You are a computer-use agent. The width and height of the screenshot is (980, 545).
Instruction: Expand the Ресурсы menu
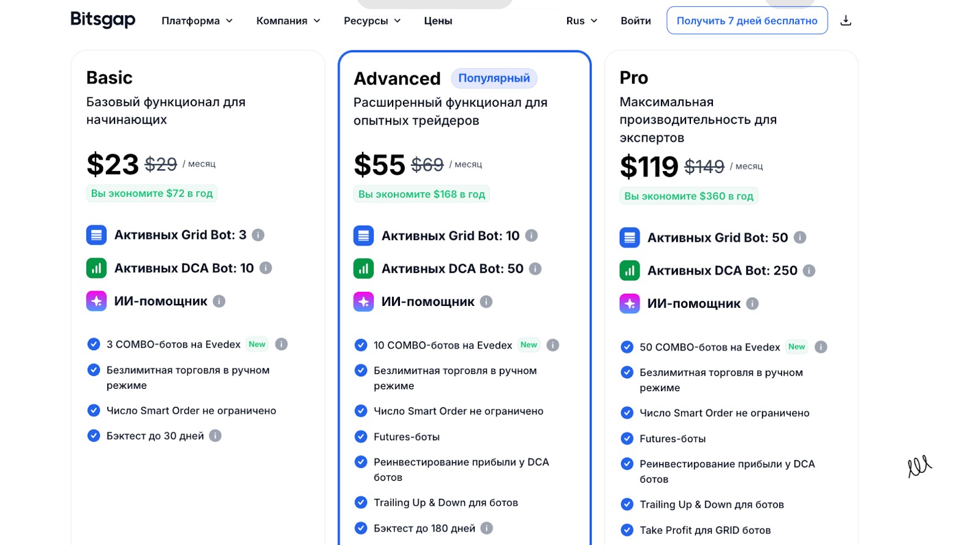coord(372,21)
